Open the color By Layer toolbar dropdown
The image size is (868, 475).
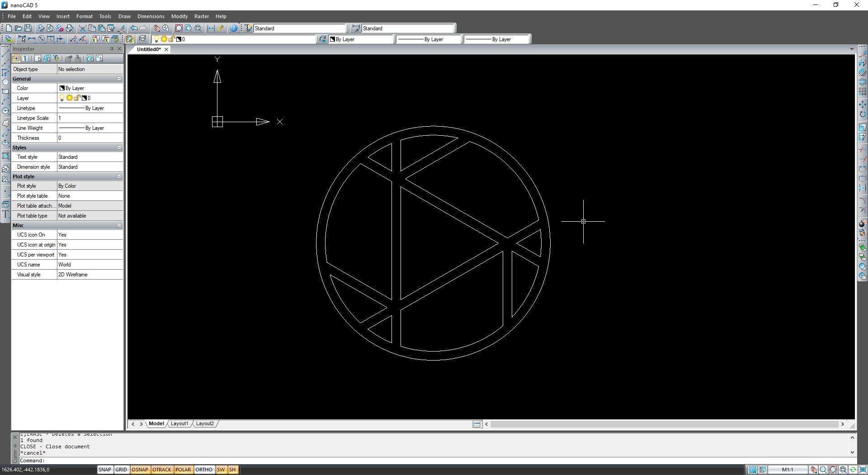tap(361, 39)
